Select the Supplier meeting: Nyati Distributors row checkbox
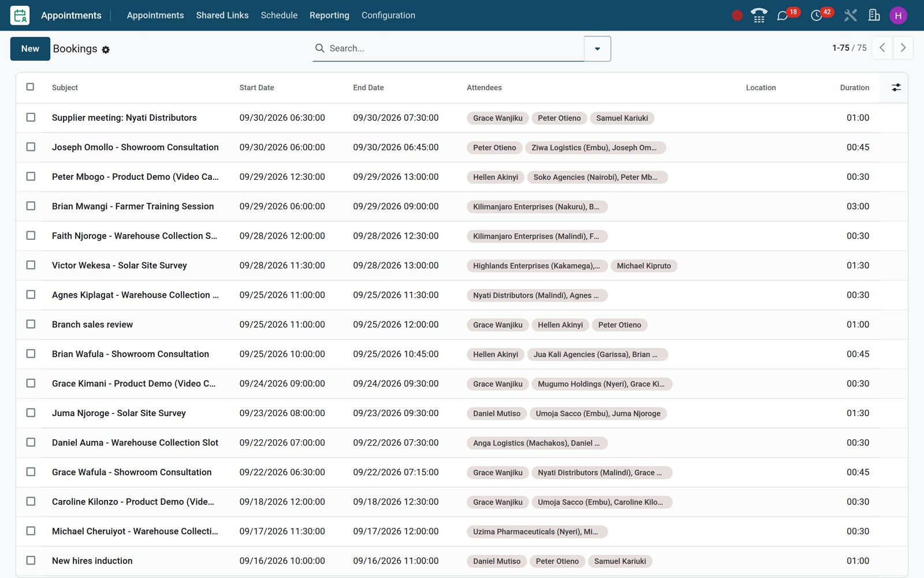Screen dimensions: 924x578 31,117
